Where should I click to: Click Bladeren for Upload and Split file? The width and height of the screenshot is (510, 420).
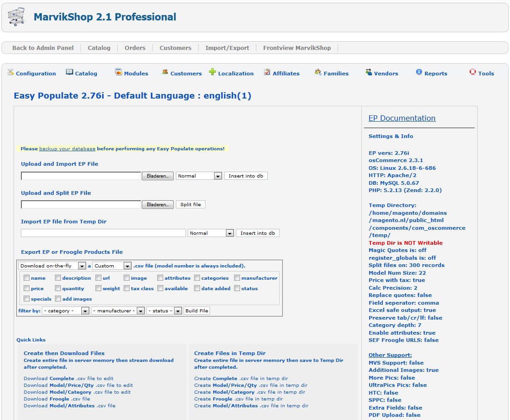point(158,204)
